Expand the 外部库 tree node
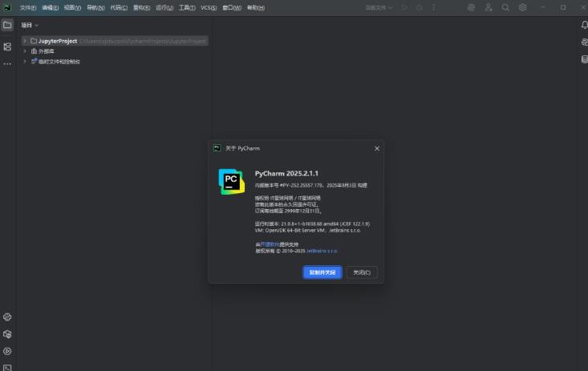This screenshot has height=371, width=588. [25, 51]
